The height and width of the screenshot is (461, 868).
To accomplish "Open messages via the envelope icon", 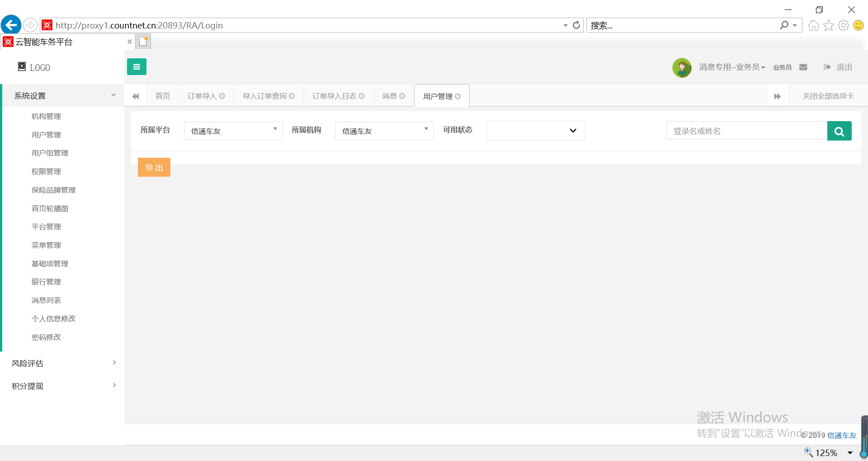I will [803, 67].
